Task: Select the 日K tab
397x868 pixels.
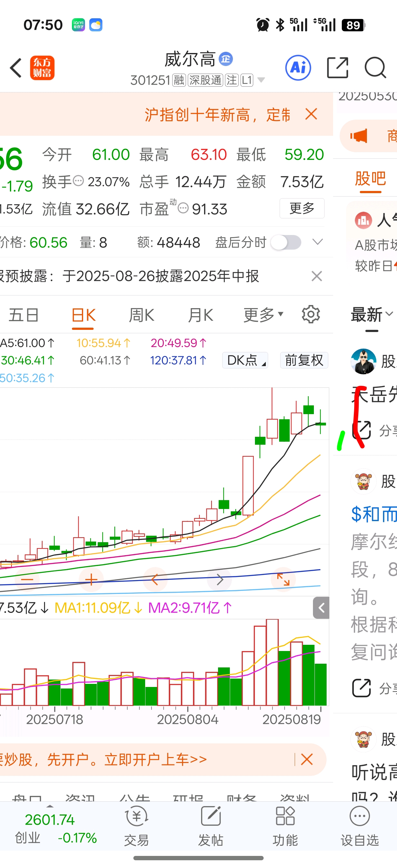Action: 83,315
